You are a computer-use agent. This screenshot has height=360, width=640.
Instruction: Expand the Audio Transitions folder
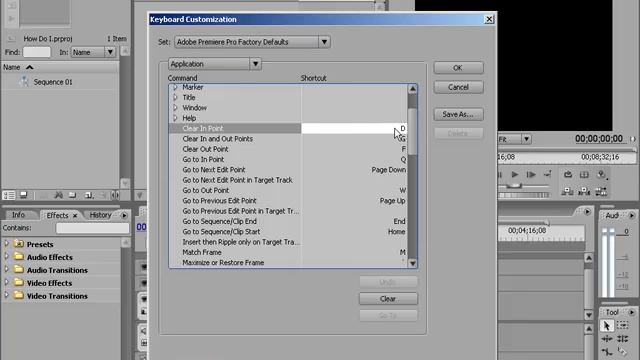[7, 270]
